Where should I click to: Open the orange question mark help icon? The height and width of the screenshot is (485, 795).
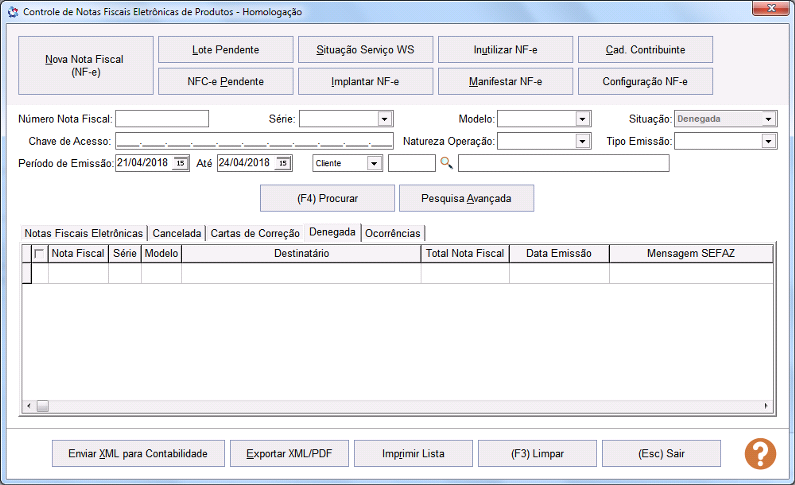click(x=760, y=454)
